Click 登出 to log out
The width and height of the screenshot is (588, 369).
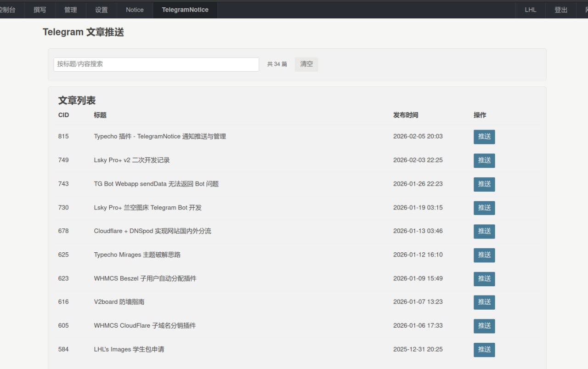point(561,10)
